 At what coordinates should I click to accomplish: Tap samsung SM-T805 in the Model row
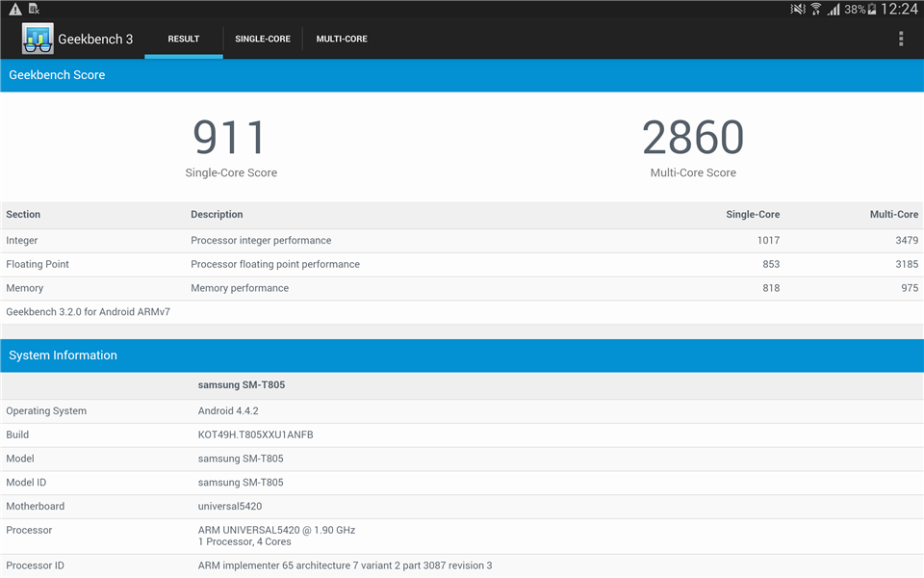(x=241, y=459)
